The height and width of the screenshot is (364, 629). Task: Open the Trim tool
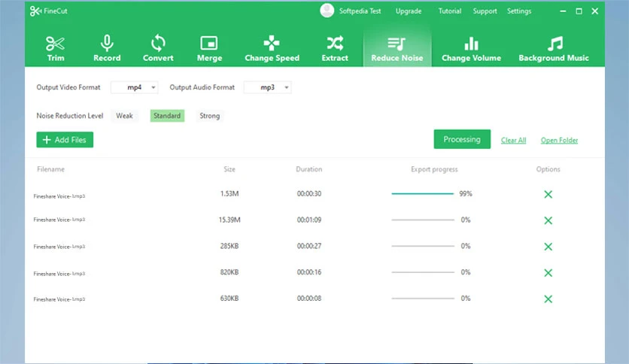point(56,48)
